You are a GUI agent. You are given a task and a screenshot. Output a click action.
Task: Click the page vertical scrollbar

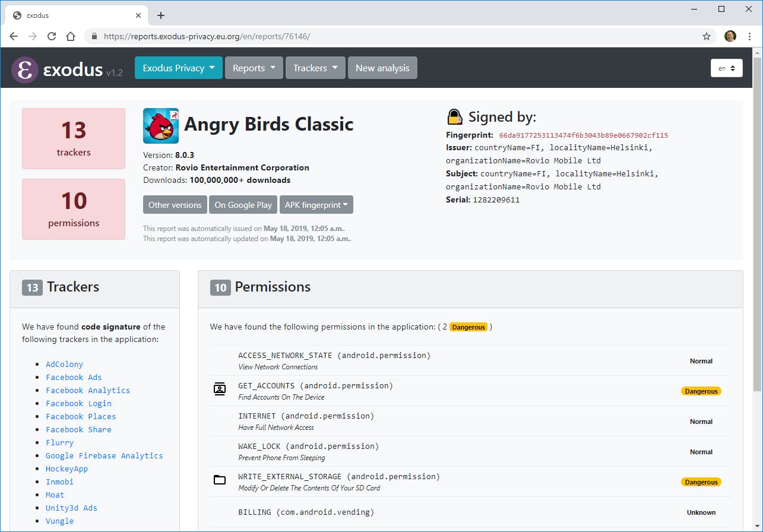click(x=757, y=226)
